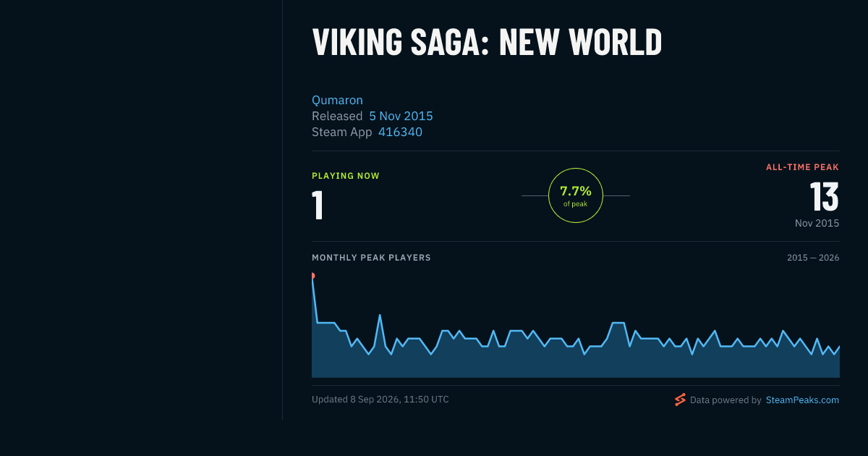Select the red peak marker on chart

click(x=312, y=276)
